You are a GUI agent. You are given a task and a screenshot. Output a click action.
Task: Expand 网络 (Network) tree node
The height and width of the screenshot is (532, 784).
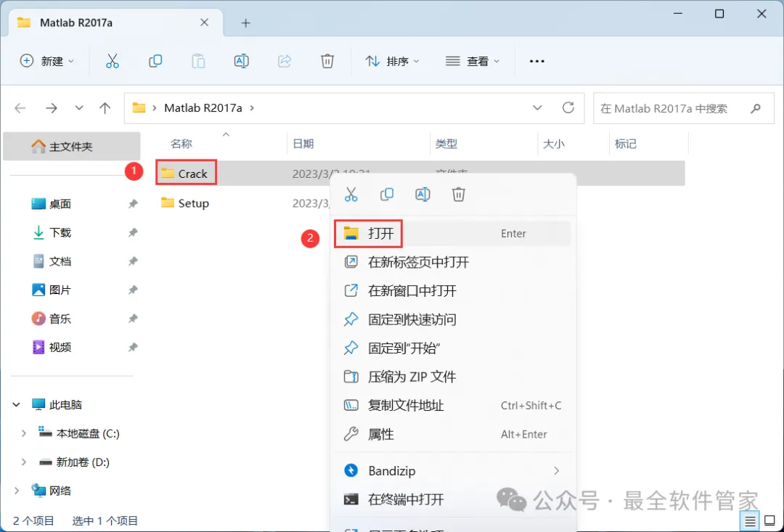coord(17,491)
